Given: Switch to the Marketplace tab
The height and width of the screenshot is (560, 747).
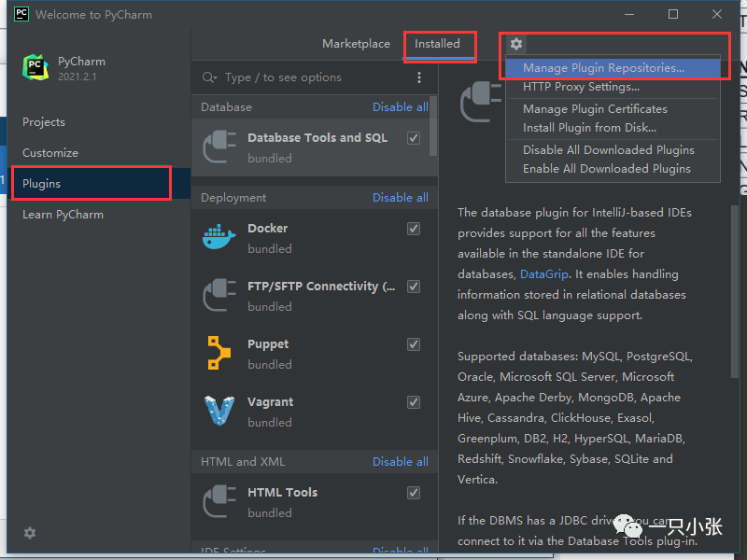Looking at the screenshot, I should click(x=356, y=44).
